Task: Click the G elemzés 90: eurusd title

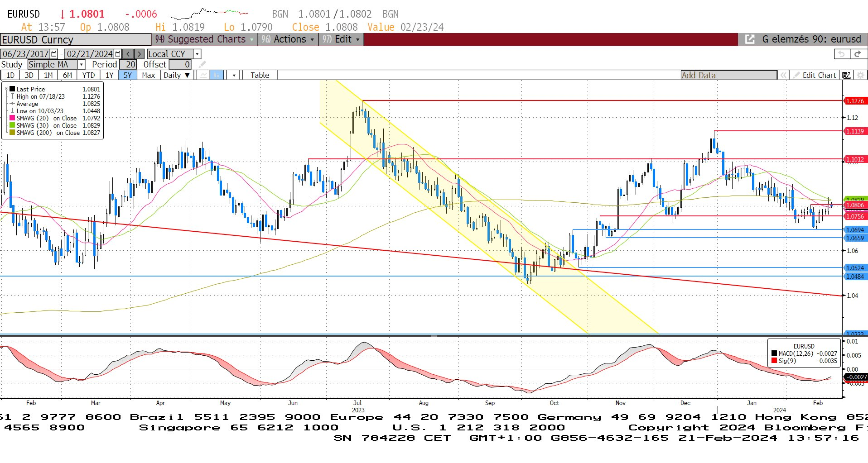Action: coord(811,39)
